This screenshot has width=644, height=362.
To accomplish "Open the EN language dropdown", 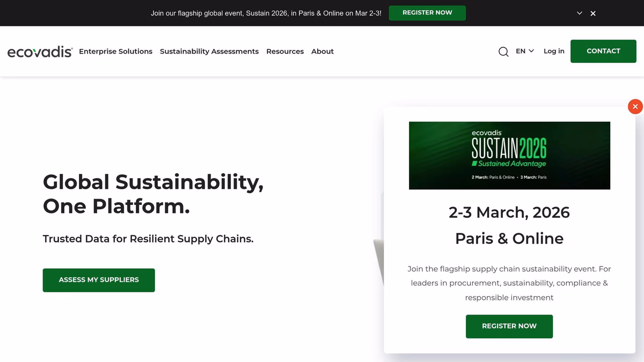I will (x=524, y=51).
